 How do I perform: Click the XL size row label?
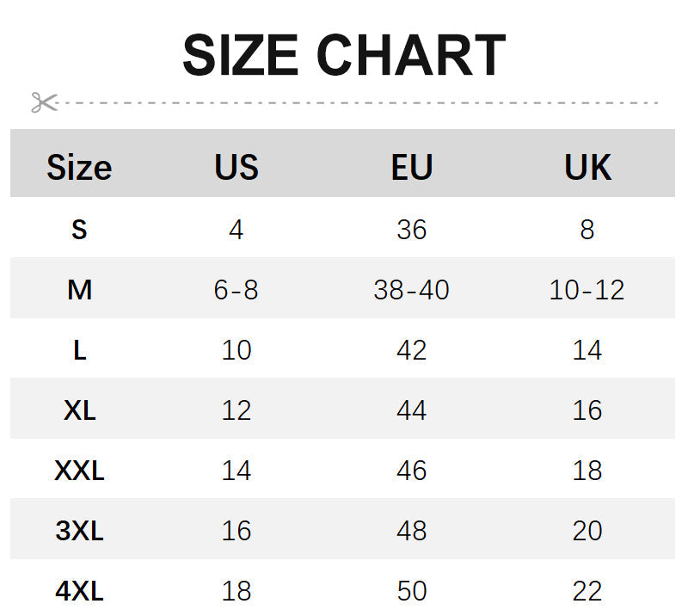79,410
